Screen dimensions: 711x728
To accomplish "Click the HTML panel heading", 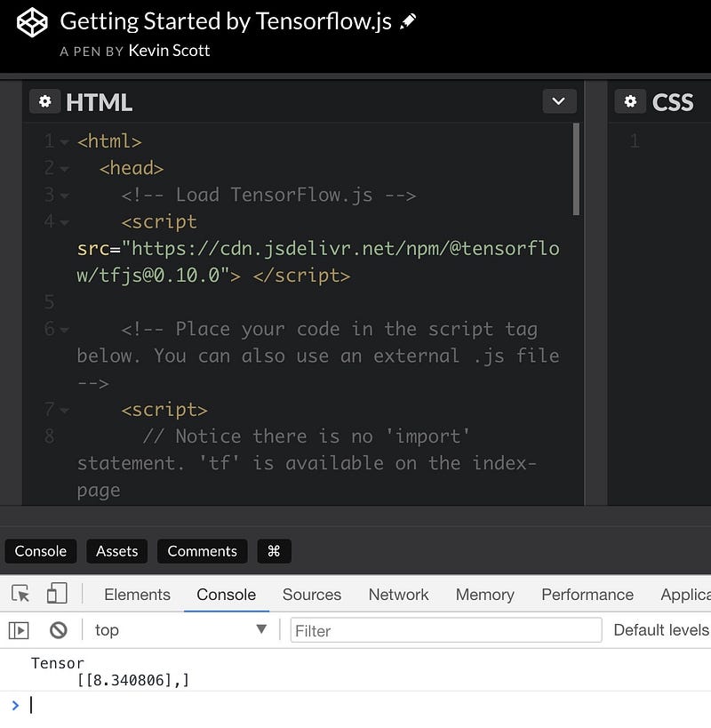I will coord(99,102).
